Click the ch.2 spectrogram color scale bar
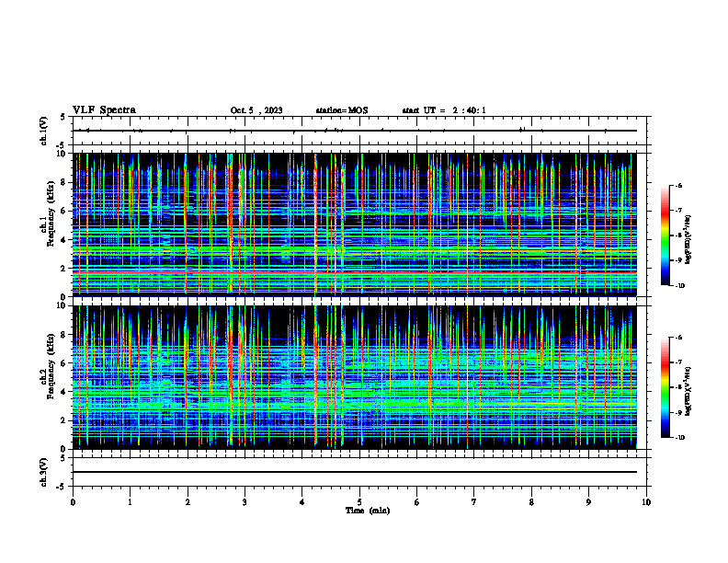 (665, 387)
